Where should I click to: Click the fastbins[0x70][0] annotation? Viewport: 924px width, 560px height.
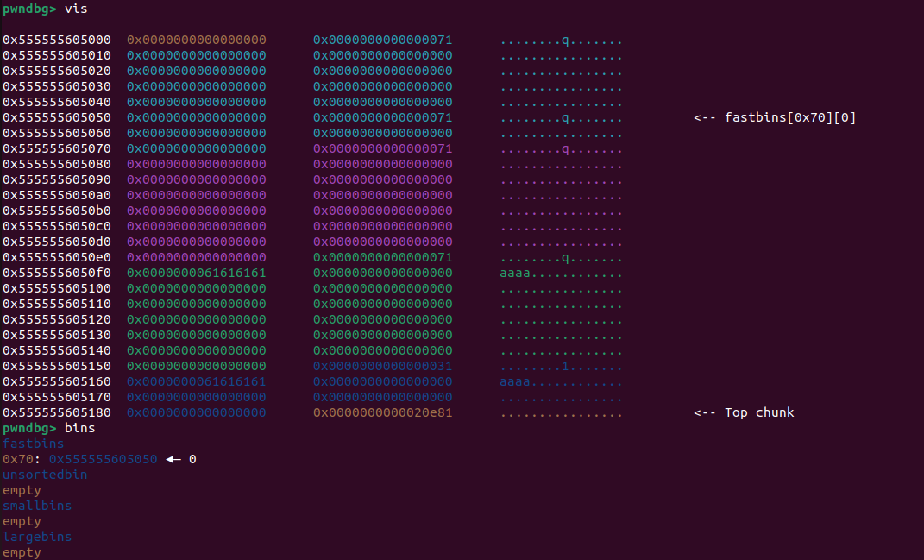(x=774, y=117)
